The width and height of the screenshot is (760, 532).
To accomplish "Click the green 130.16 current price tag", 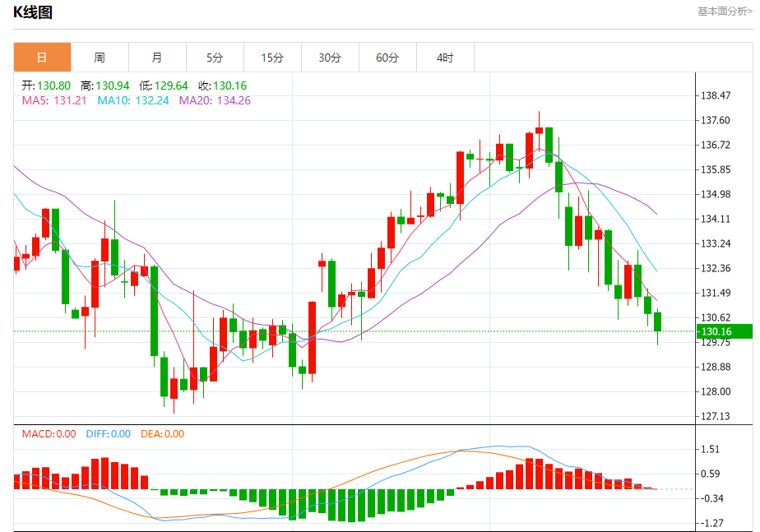I will click(x=725, y=331).
